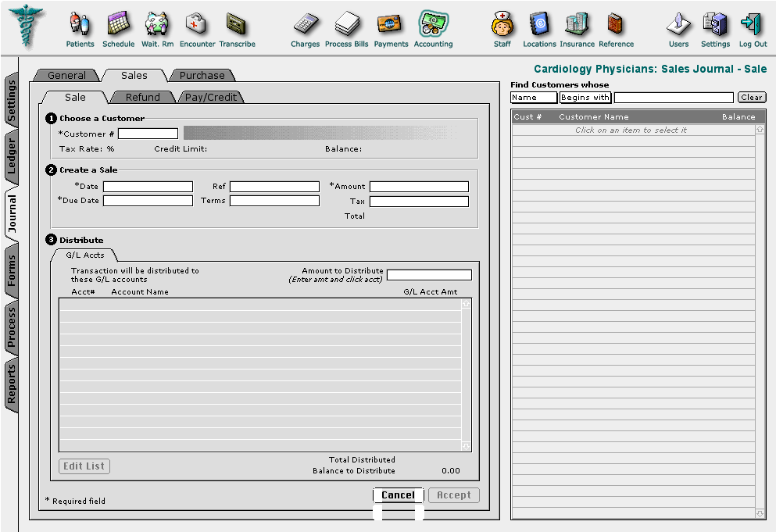The image size is (776, 532).
Task: Open the Settings vertical side tab
Action: pos(12,101)
